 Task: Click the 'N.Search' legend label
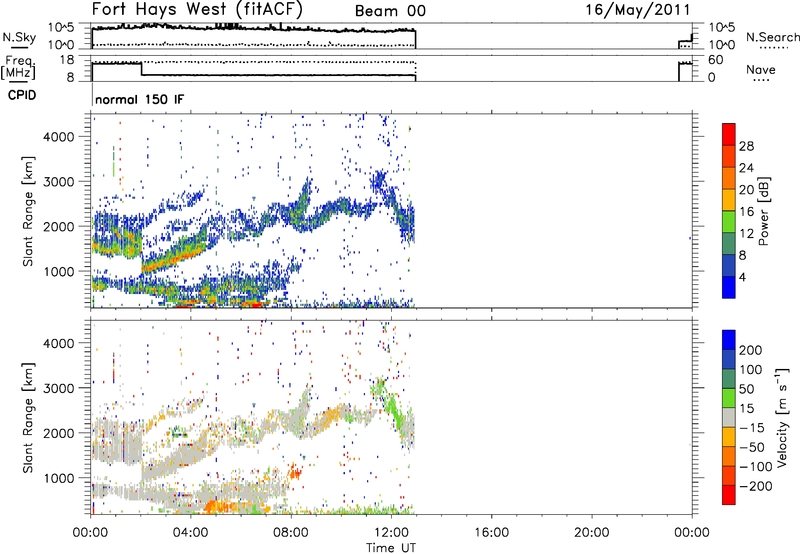coord(773,37)
